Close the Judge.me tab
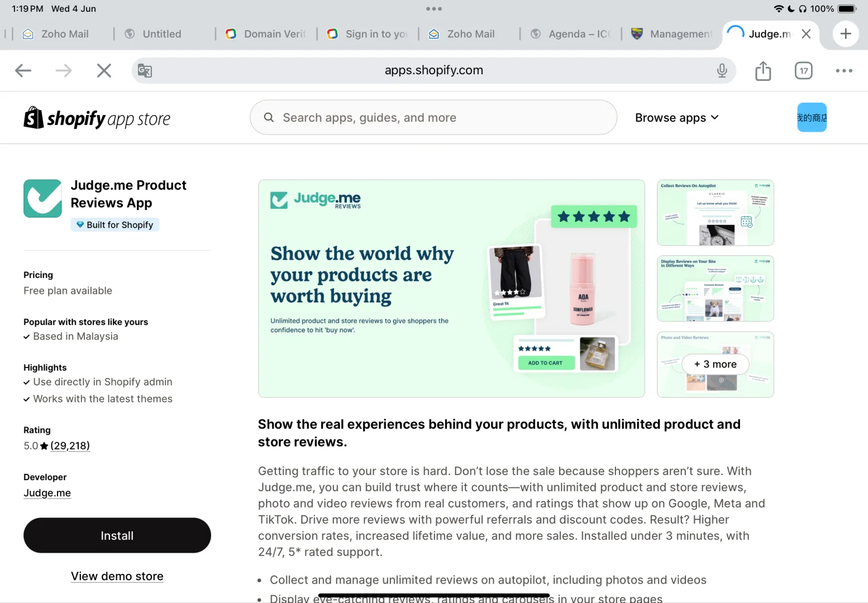Viewport: 868px width, 603px height. pos(806,34)
